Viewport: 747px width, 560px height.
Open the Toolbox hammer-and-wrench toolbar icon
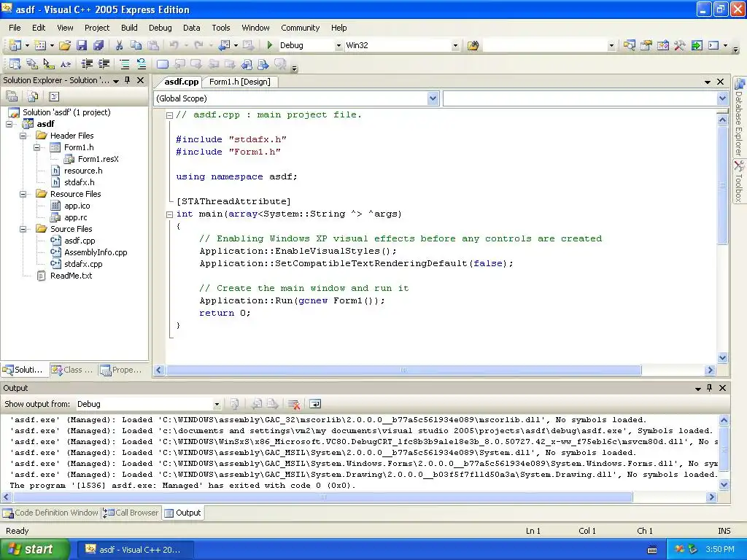tap(679, 45)
